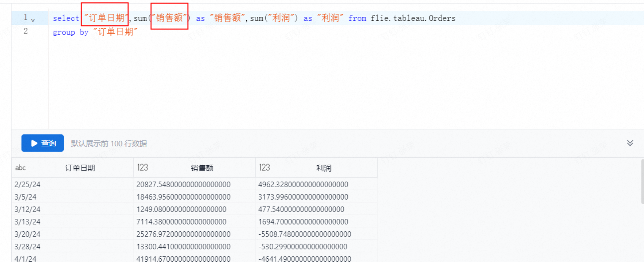Image resolution: width=644 pixels, height=262 pixels.
Task: Click the group by keyword on line 2
Action: [x=70, y=32]
